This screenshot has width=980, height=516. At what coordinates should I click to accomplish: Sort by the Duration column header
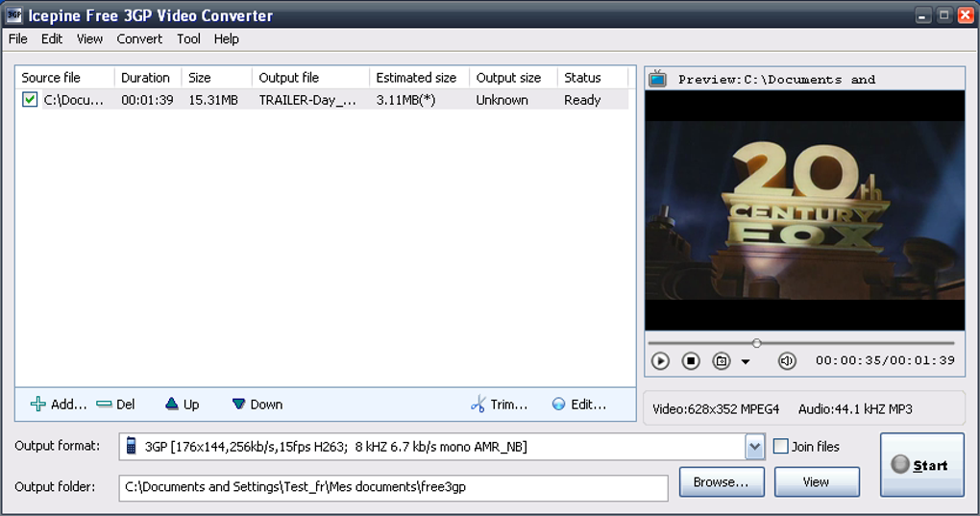click(148, 78)
